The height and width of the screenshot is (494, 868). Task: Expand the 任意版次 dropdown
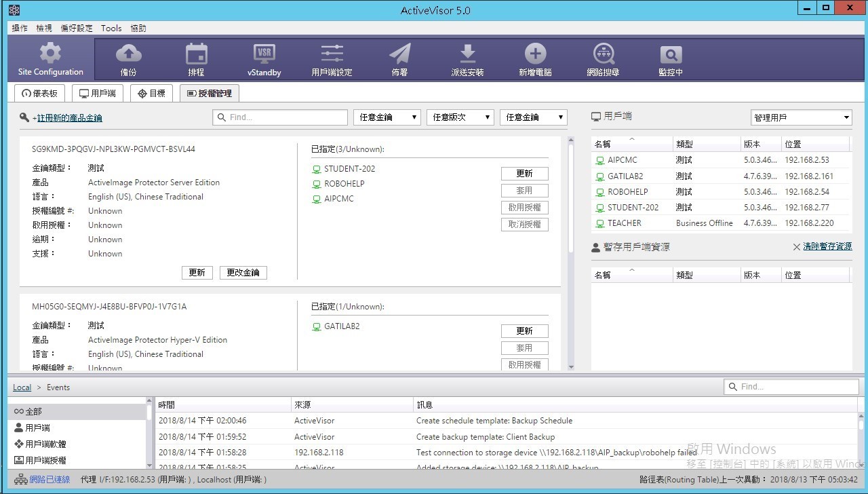point(460,117)
